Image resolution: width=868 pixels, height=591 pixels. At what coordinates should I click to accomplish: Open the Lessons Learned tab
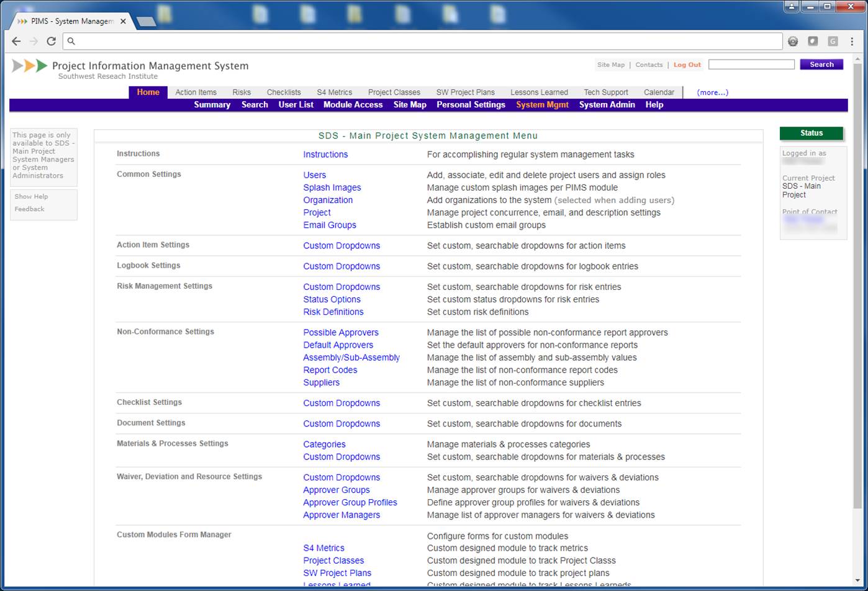click(539, 92)
